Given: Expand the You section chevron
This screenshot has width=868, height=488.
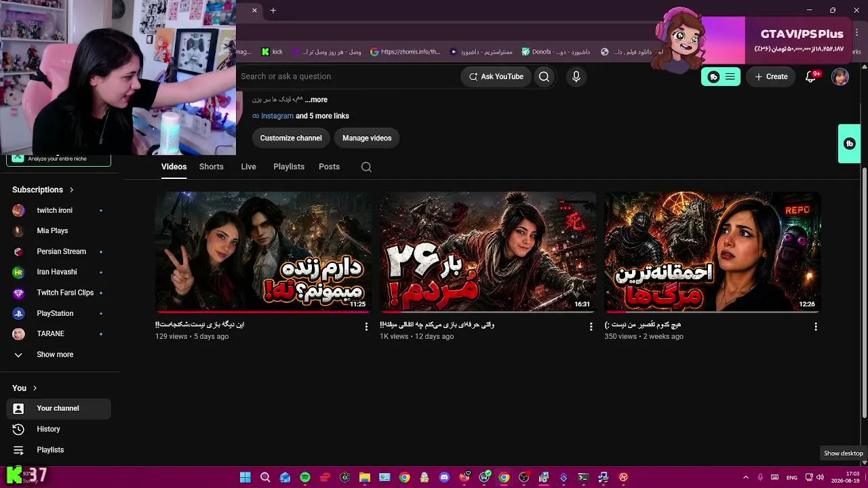Looking at the screenshot, I should tap(35, 388).
